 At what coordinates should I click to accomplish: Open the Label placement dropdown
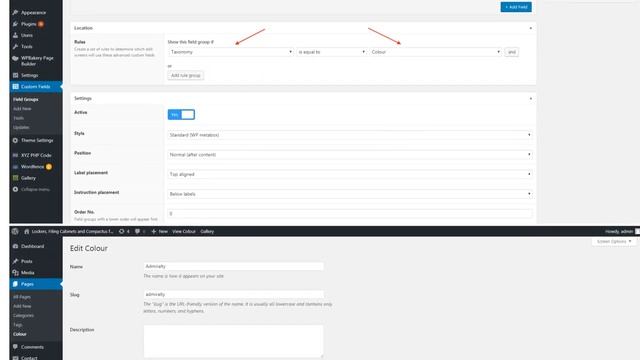(x=350, y=174)
